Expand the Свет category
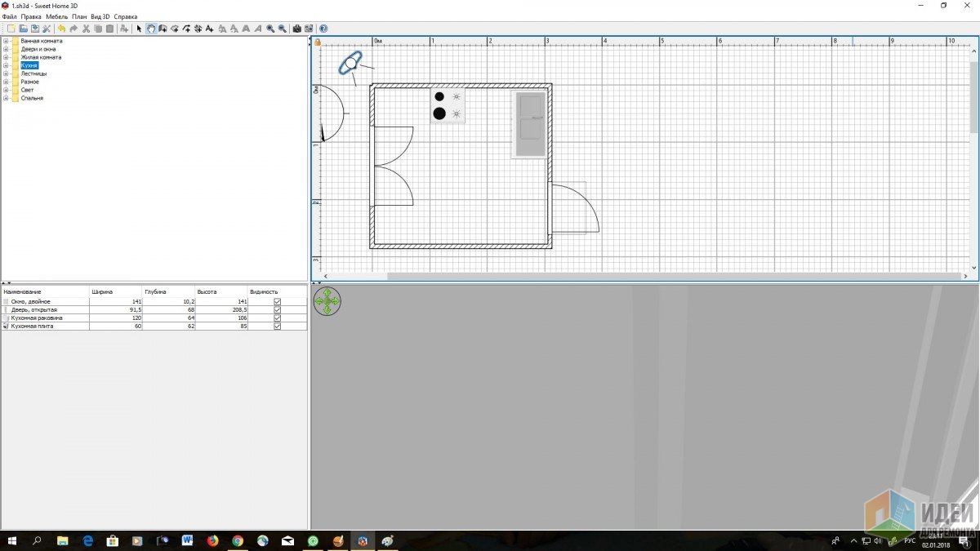This screenshot has width=980, height=551. pos(6,90)
